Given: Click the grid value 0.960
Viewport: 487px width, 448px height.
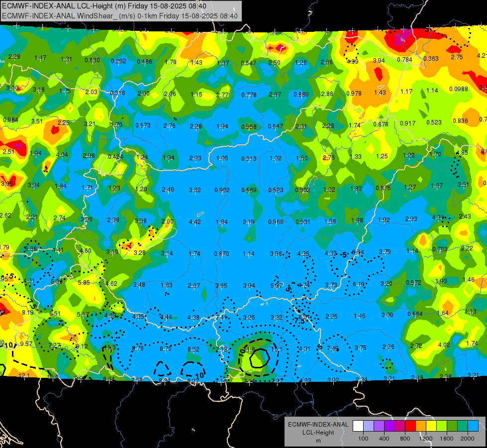Looking at the screenshot, I should point(276,222).
